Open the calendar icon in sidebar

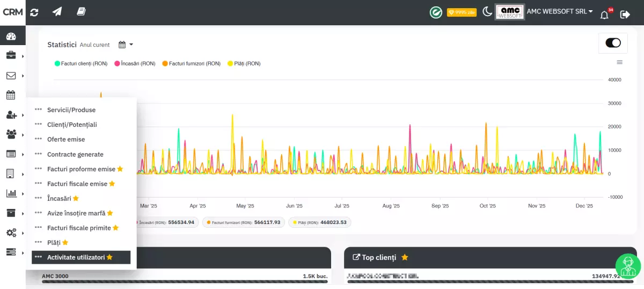coord(11,95)
